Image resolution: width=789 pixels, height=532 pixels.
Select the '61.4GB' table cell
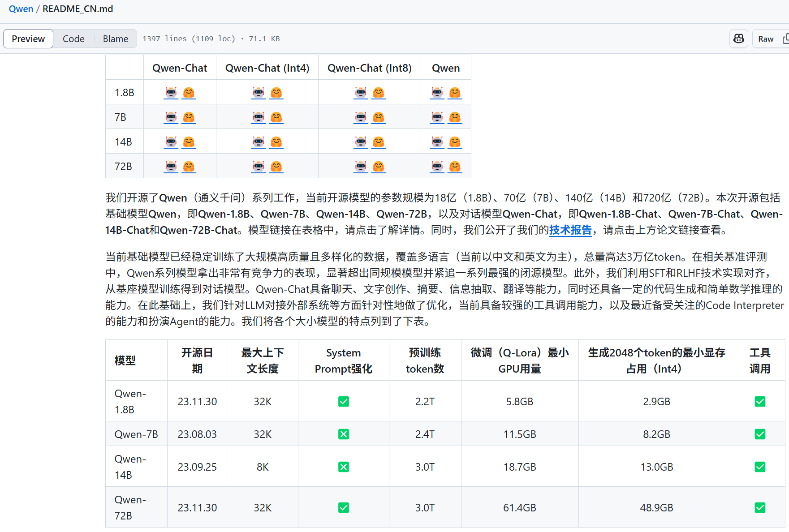pos(520,508)
